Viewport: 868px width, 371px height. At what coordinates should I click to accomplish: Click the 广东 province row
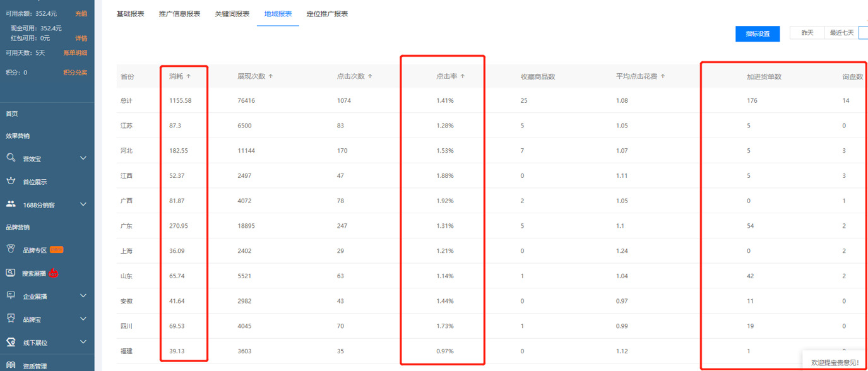(x=492, y=226)
